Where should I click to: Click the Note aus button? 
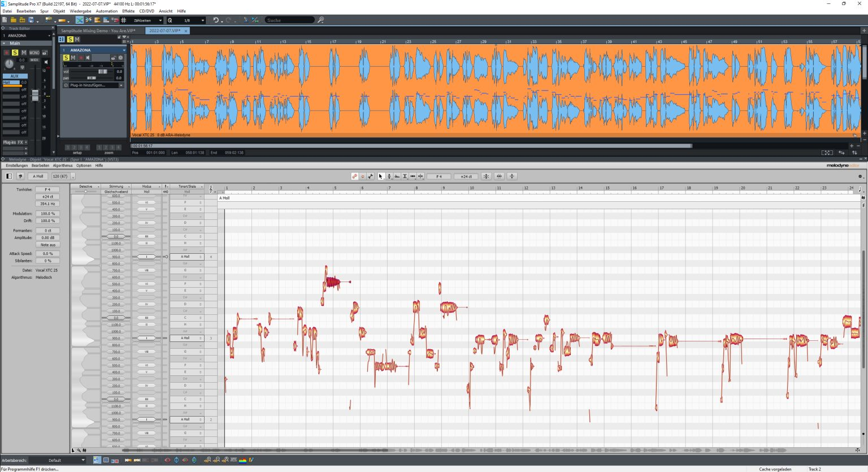pos(48,245)
